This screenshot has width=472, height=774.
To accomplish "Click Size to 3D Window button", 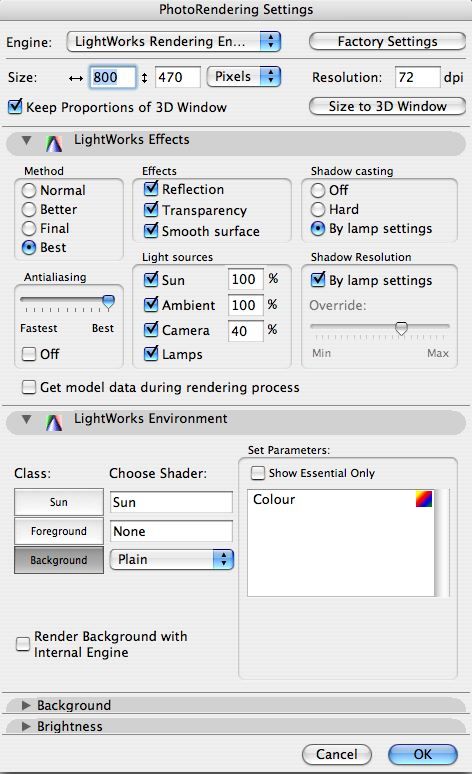I will (x=387, y=106).
